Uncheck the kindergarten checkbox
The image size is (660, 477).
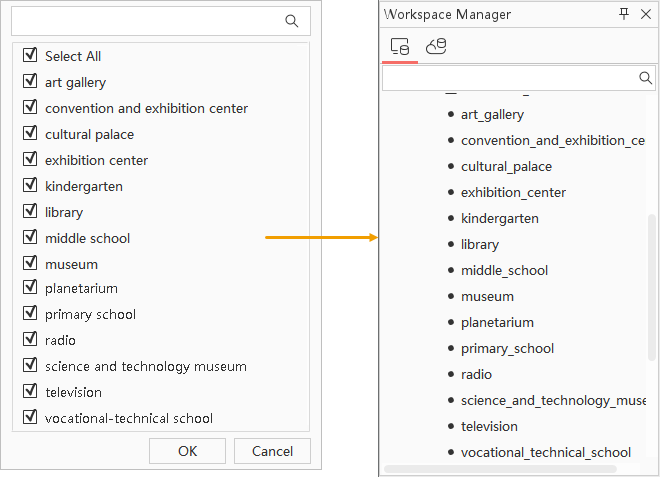30,186
